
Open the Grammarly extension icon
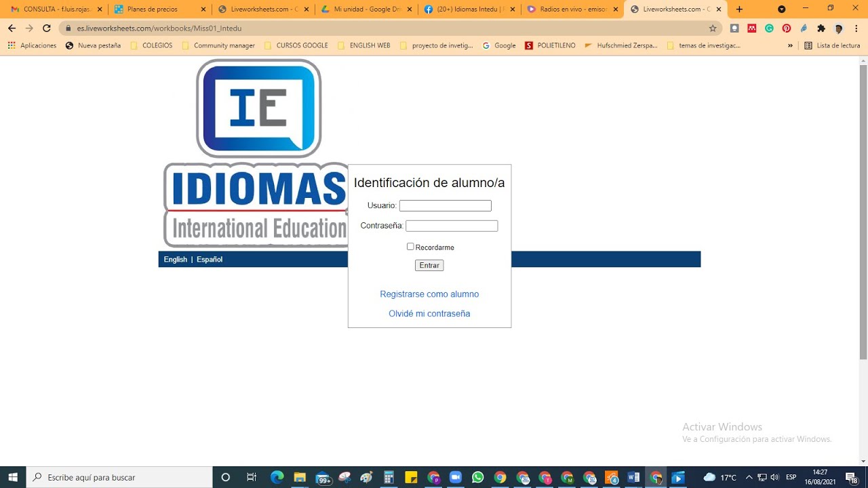[769, 28]
